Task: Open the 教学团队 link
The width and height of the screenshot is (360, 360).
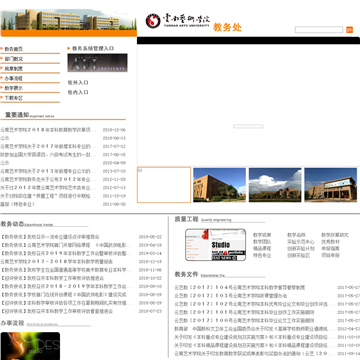Action: (x=262, y=242)
